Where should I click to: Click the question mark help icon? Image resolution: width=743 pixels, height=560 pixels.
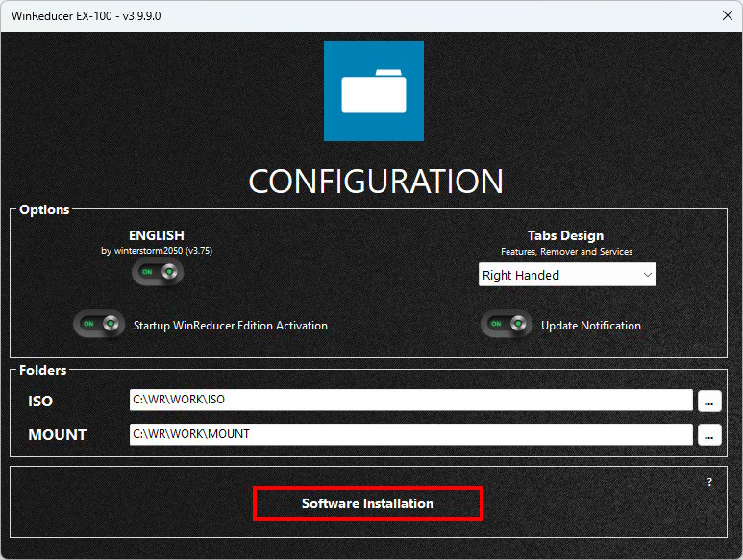(709, 482)
